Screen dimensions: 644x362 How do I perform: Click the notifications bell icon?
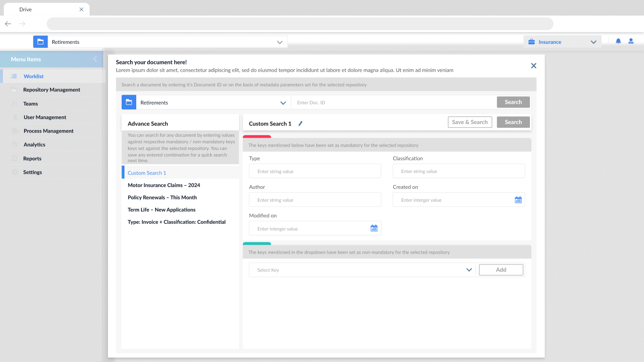(x=618, y=41)
